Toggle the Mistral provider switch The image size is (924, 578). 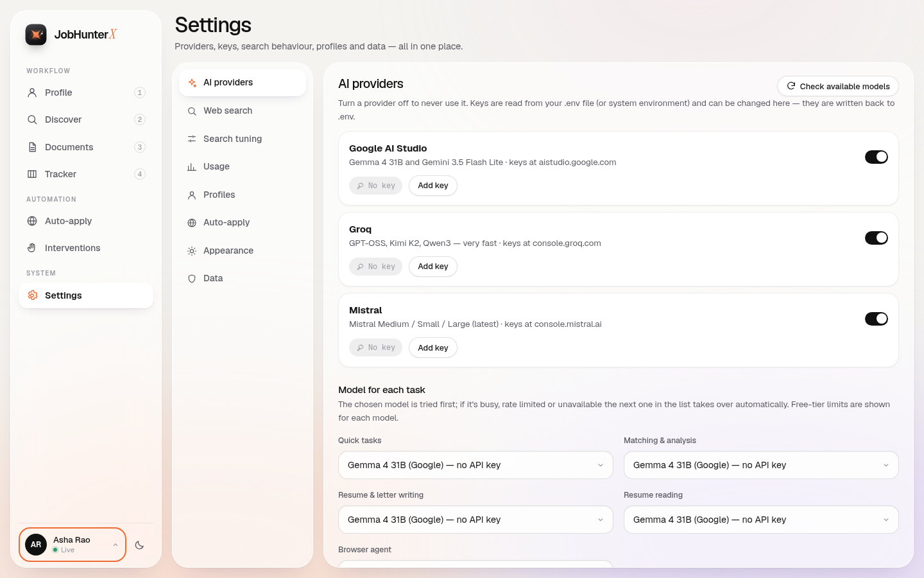877,319
